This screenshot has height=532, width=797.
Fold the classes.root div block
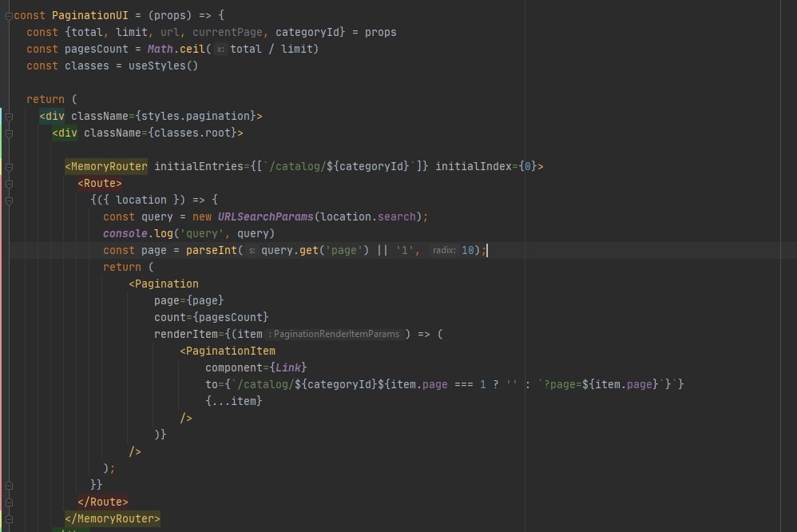pyautogui.click(x=9, y=133)
